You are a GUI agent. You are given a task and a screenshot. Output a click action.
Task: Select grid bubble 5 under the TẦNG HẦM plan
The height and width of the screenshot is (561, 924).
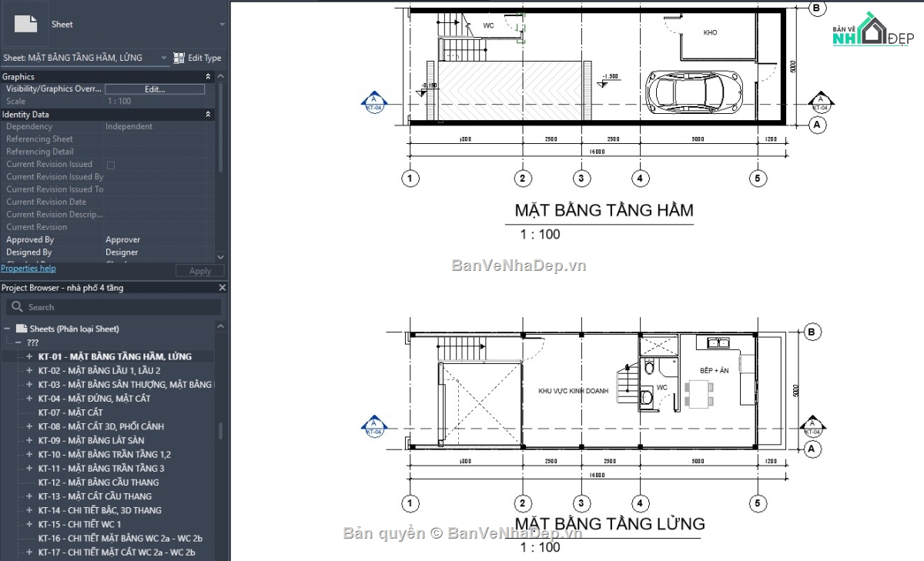[x=758, y=179]
